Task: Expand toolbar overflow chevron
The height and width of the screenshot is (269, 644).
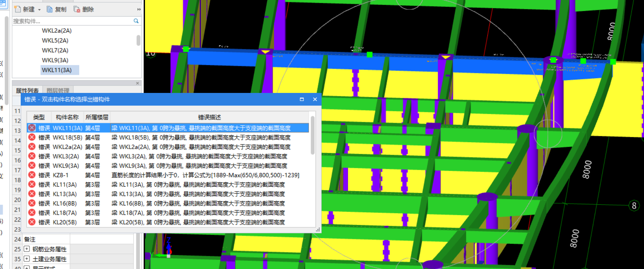Action: pyautogui.click(x=139, y=9)
